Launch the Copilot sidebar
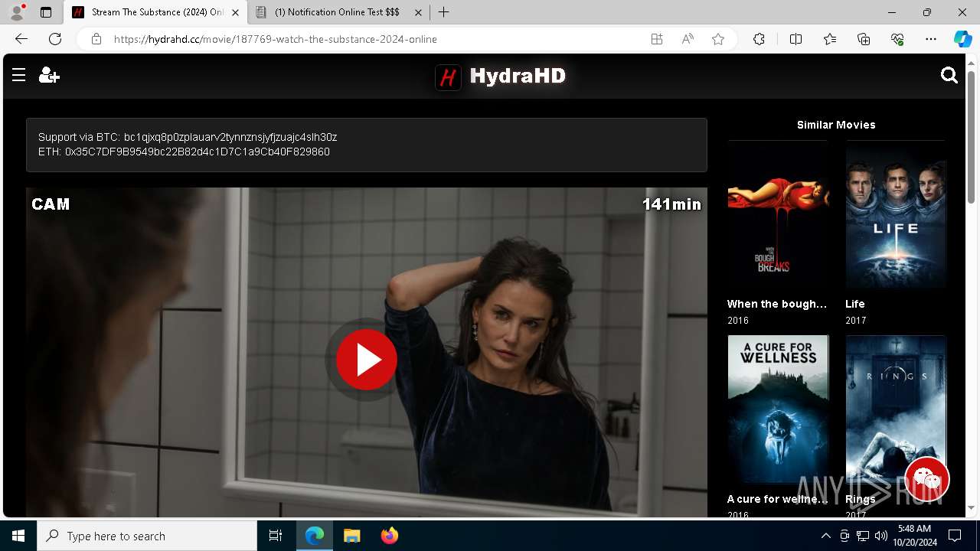Image resolution: width=980 pixels, height=551 pixels. [x=962, y=39]
